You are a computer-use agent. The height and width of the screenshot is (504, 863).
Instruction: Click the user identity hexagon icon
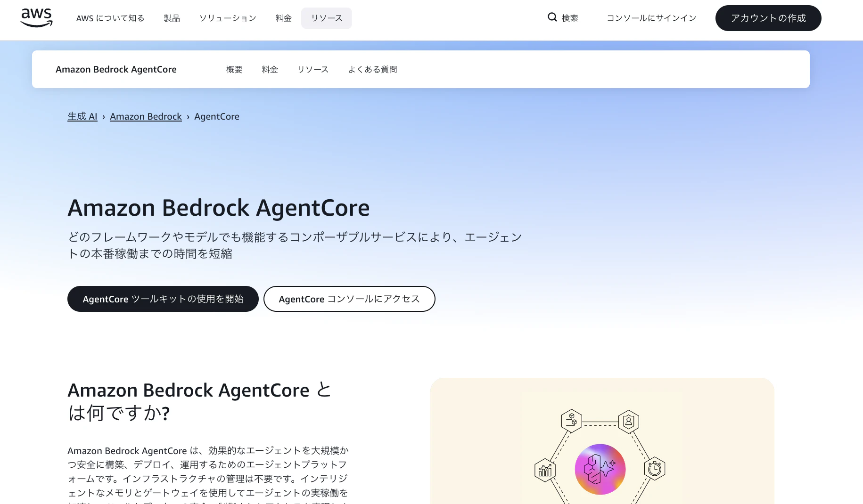coord(628,421)
